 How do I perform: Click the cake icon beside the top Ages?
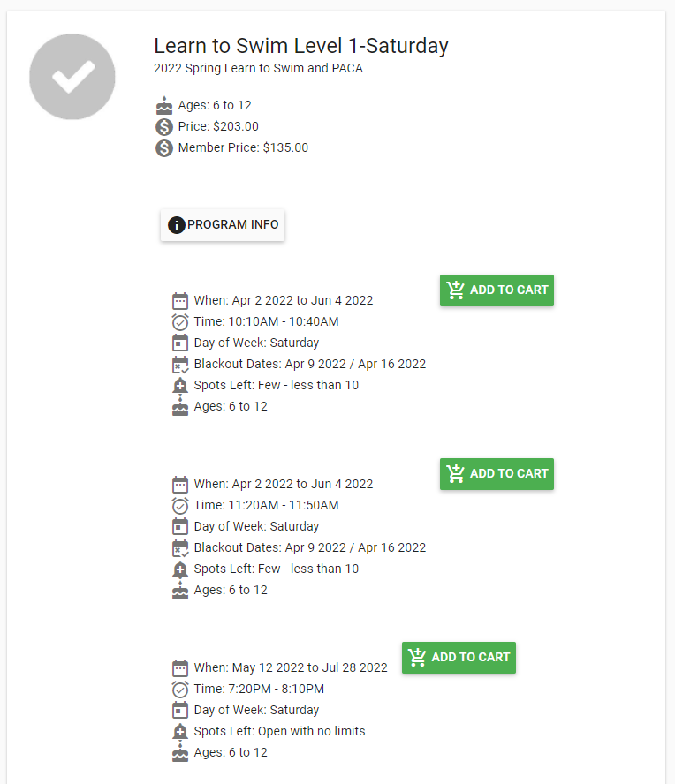(x=164, y=106)
